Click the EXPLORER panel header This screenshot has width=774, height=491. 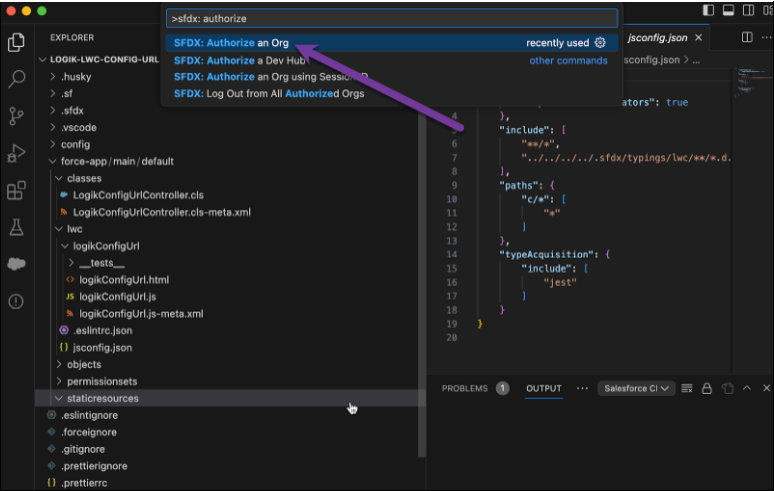72,38
